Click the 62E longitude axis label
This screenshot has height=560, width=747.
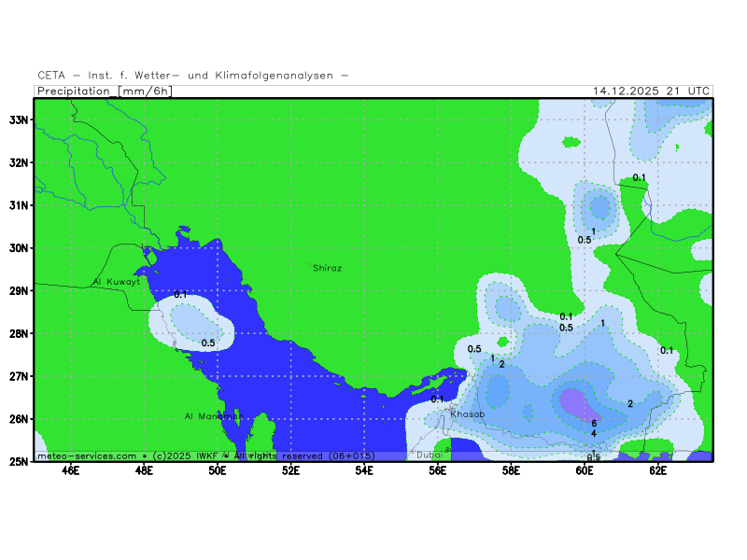pyautogui.click(x=657, y=470)
